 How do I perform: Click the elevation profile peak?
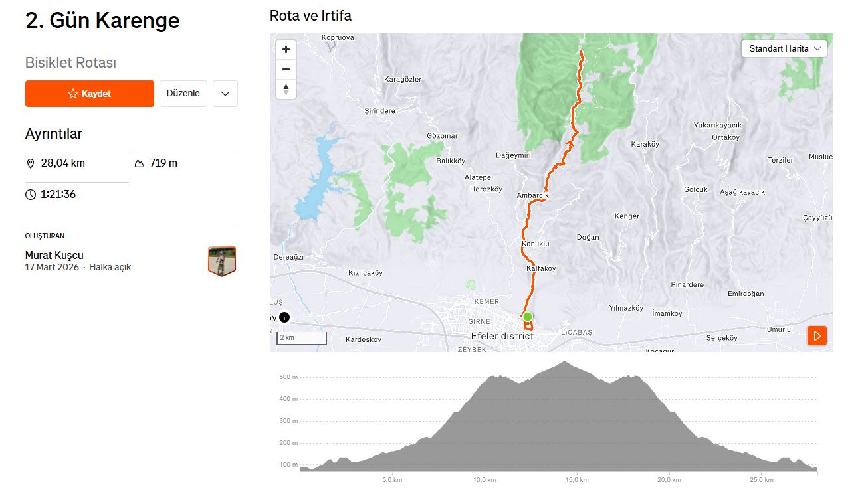pyautogui.click(x=564, y=362)
